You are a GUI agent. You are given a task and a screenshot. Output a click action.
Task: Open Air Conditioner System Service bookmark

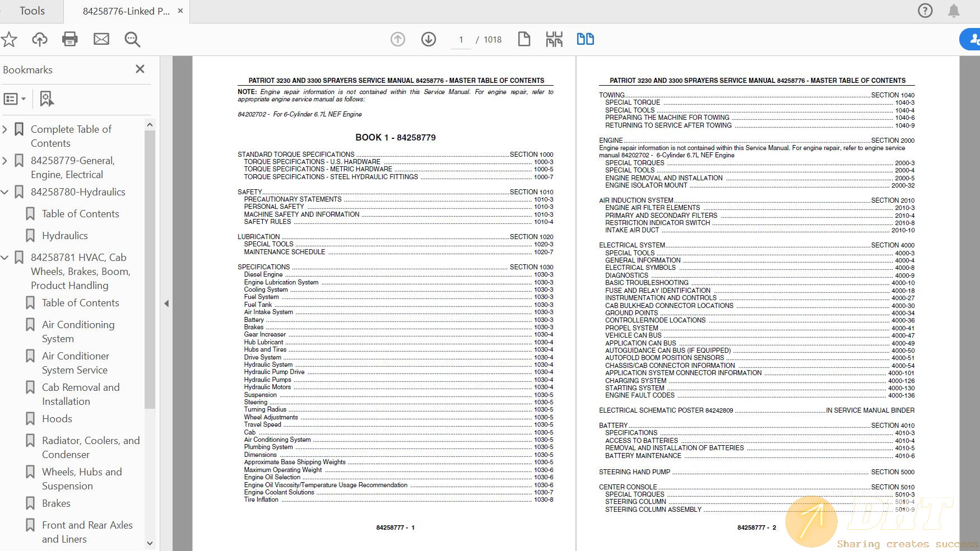pos(76,363)
